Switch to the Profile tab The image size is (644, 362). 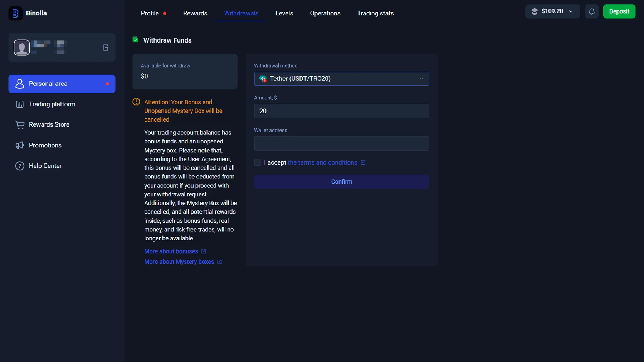[153, 13]
